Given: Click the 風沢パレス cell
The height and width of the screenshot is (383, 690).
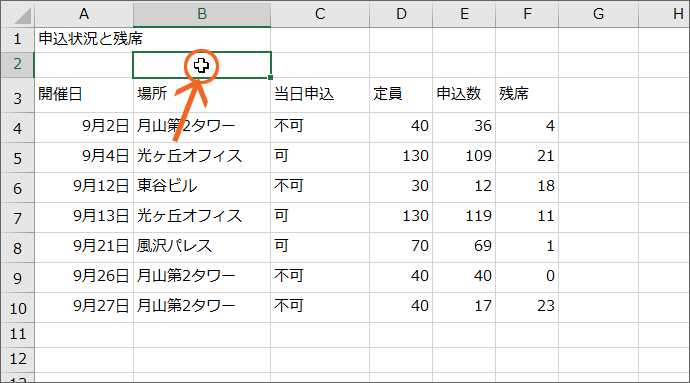Looking at the screenshot, I should click(202, 247).
